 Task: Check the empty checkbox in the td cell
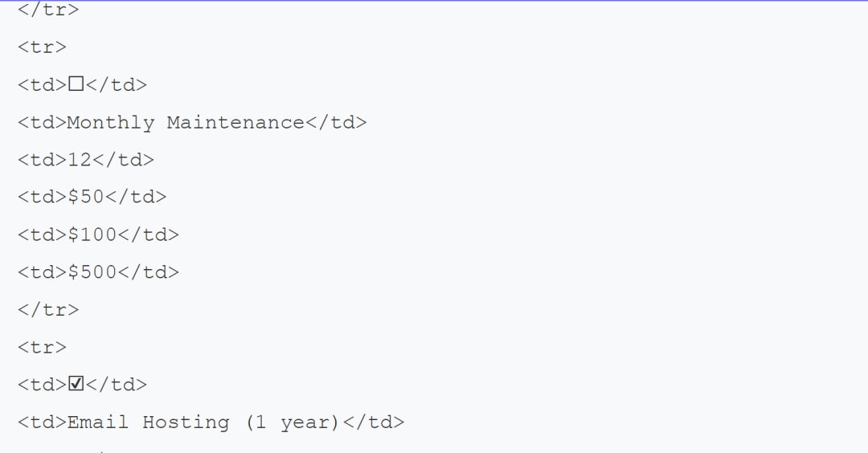[76, 84]
